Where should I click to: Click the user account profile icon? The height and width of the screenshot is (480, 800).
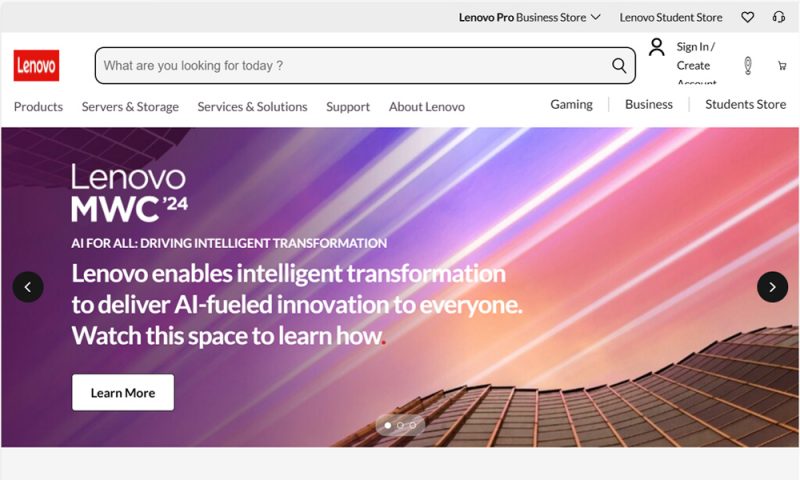pos(657,47)
